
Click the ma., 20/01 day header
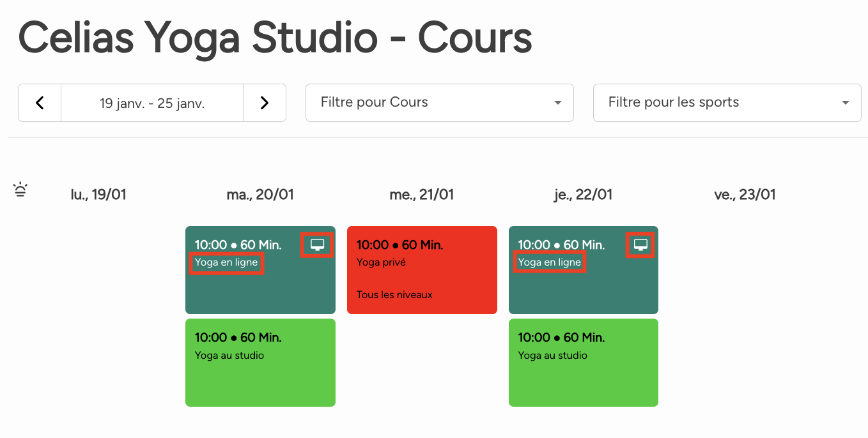[x=260, y=195]
